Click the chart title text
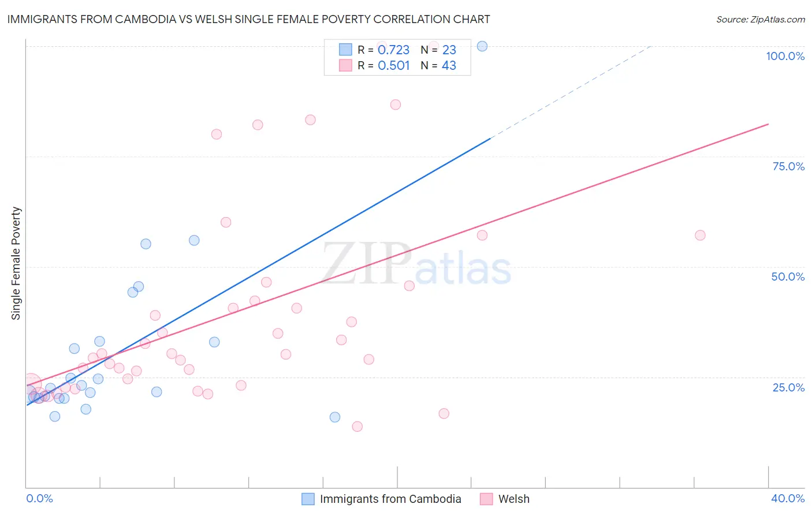 click(248, 19)
